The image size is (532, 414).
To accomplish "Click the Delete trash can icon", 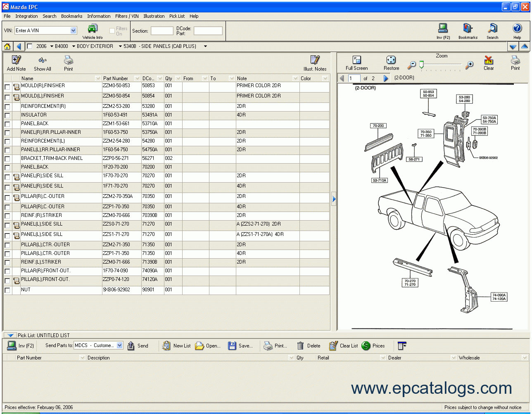I will (301, 346).
